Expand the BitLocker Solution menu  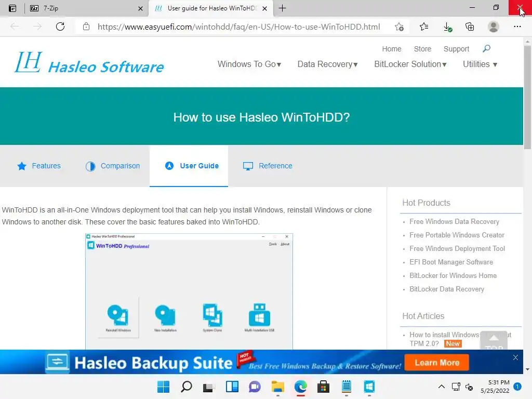pos(410,64)
